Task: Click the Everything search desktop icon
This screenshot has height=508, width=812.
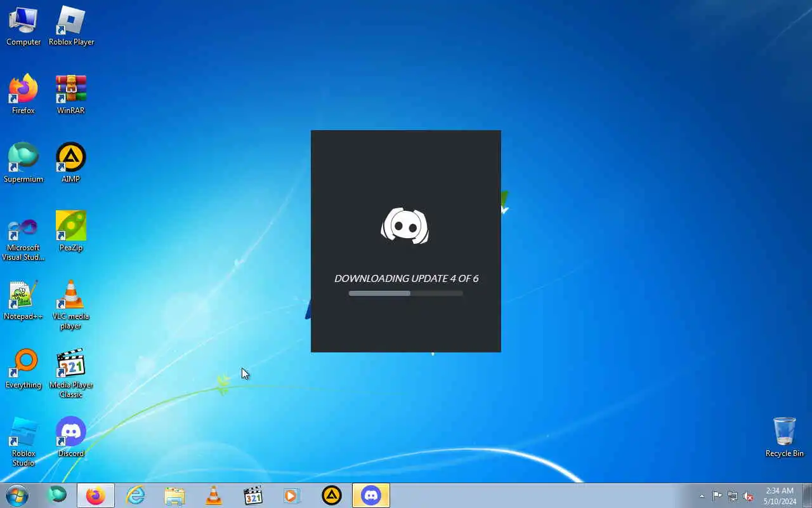Action: click(23, 369)
